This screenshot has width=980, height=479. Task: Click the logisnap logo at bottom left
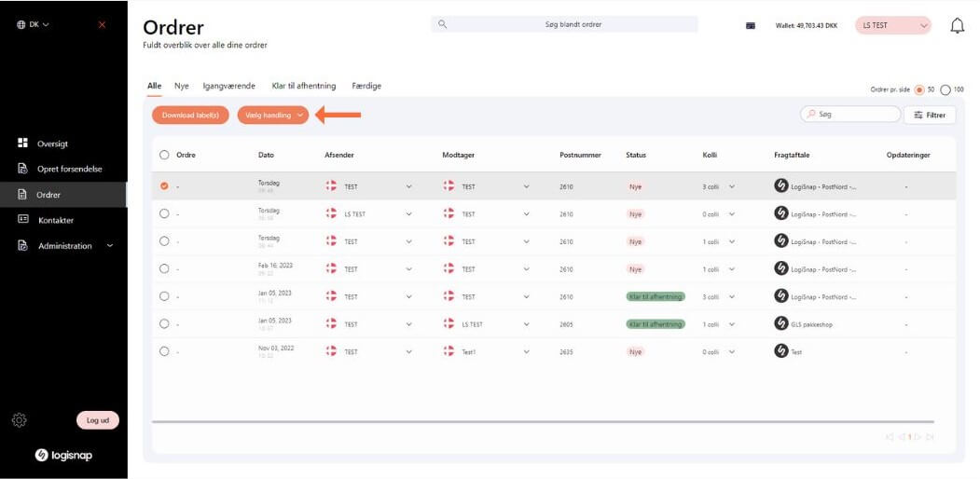[63, 455]
